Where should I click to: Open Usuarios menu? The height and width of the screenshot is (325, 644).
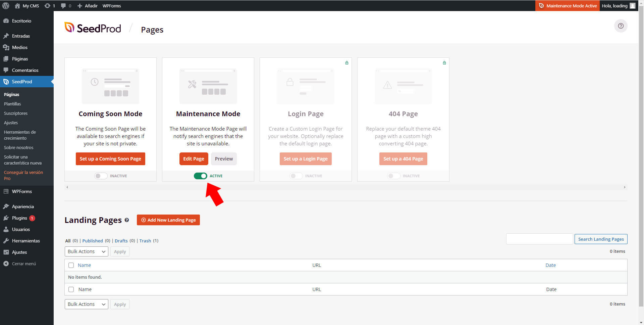point(27,229)
